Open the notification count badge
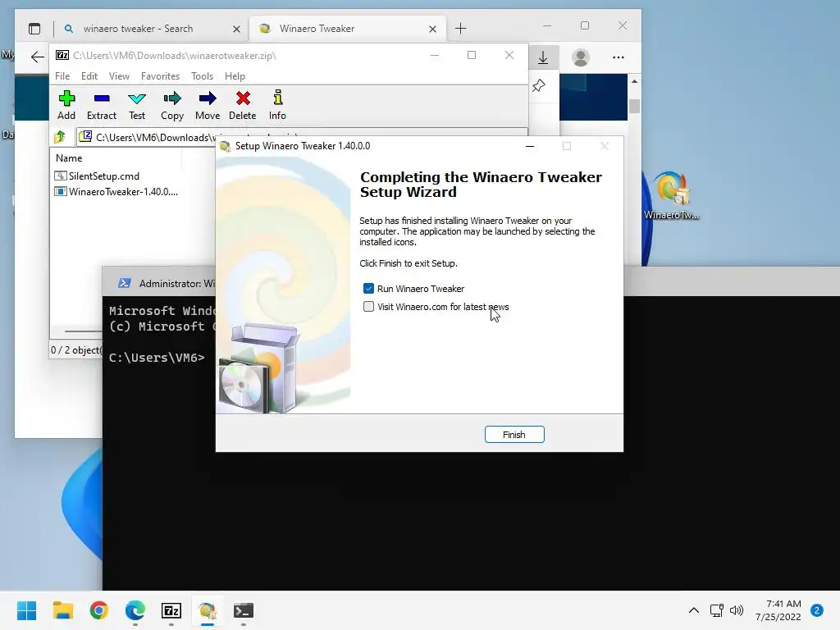840x630 pixels. [817, 610]
